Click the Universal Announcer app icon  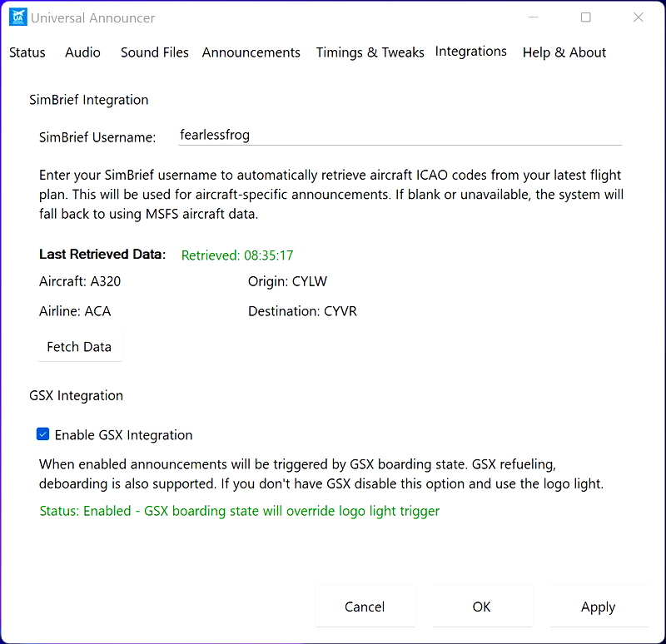[17, 17]
